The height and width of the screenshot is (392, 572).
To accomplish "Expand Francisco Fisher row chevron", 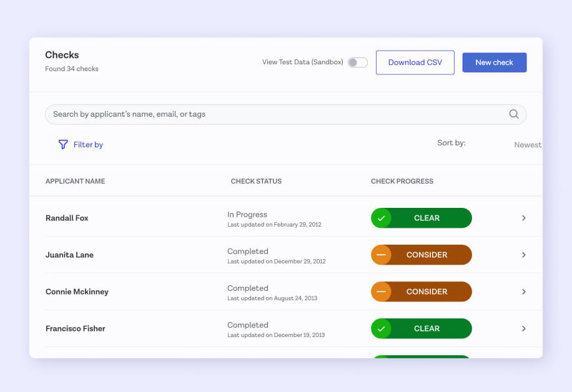I will [x=523, y=328].
